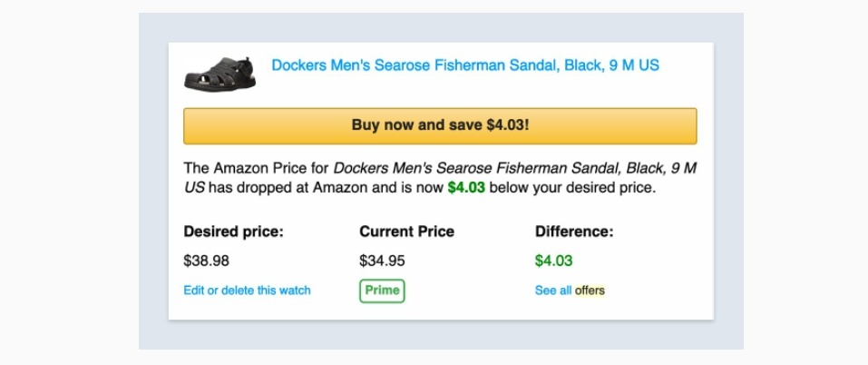Click the highlighted word offers
The image size is (868, 365).
(x=590, y=291)
